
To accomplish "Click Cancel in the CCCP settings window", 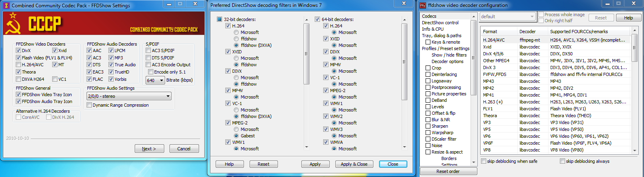I will click(184, 149).
